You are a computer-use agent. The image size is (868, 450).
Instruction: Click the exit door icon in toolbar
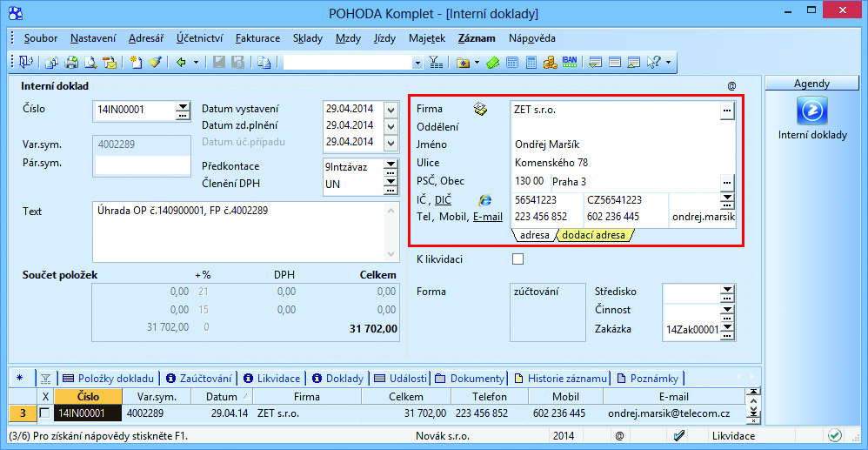(26, 63)
